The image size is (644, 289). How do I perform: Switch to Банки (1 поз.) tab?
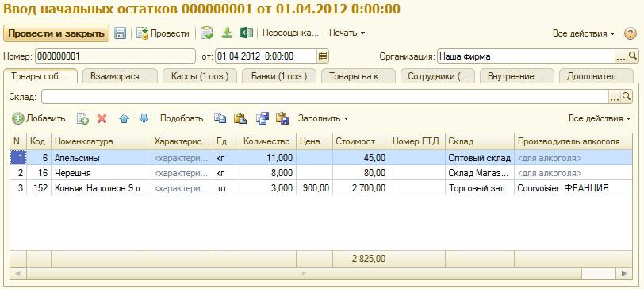coord(279,76)
